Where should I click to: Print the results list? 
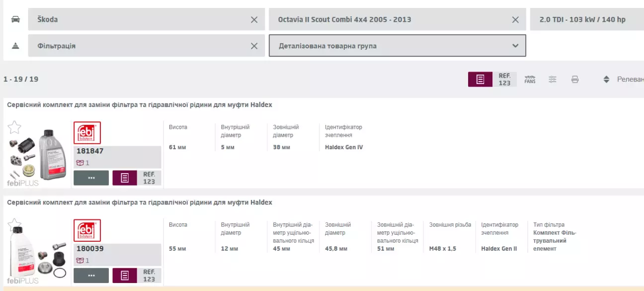(x=575, y=80)
